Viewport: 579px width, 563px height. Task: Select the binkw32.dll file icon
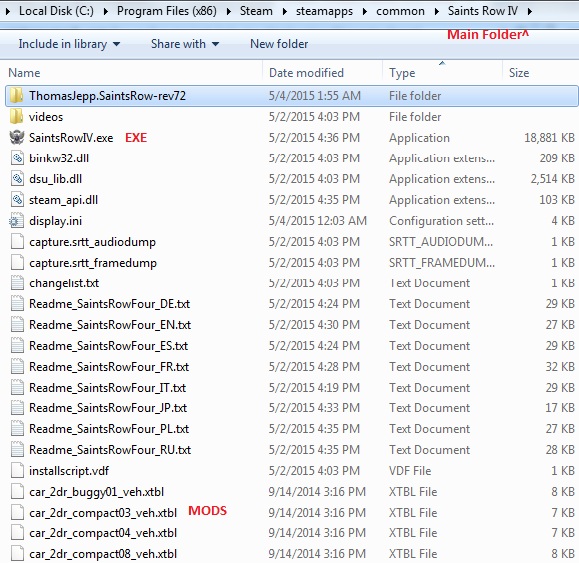pos(17,158)
